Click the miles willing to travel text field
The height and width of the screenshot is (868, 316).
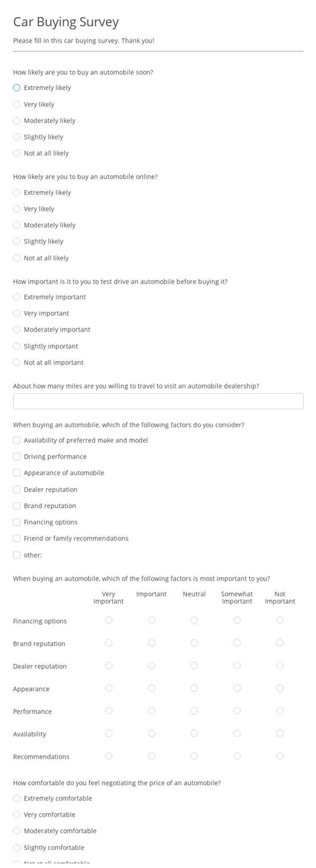click(x=158, y=401)
